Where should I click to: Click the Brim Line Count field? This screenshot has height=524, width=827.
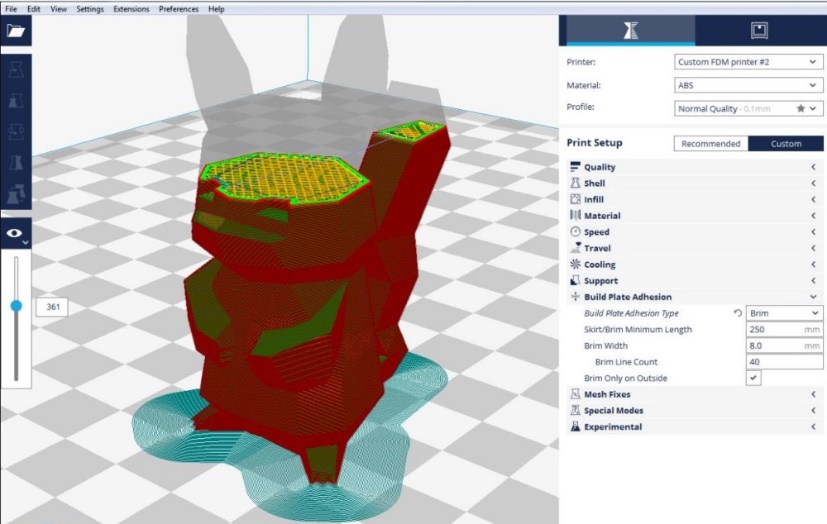click(784, 362)
